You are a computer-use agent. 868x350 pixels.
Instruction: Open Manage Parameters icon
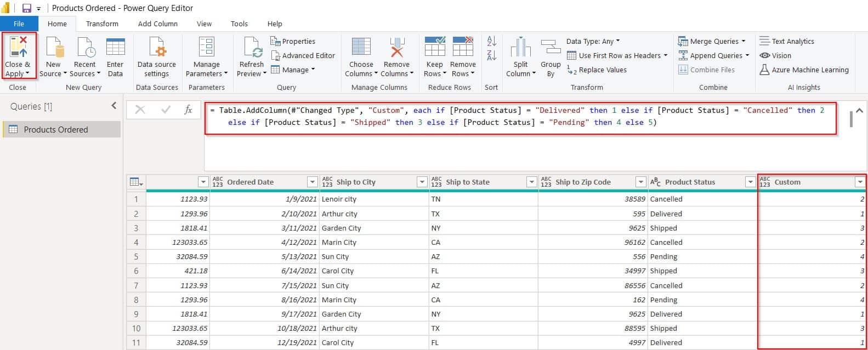(206, 47)
